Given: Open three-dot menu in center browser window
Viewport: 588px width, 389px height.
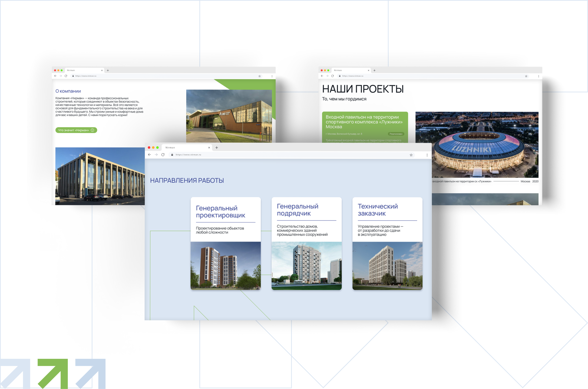Looking at the screenshot, I should point(427,155).
